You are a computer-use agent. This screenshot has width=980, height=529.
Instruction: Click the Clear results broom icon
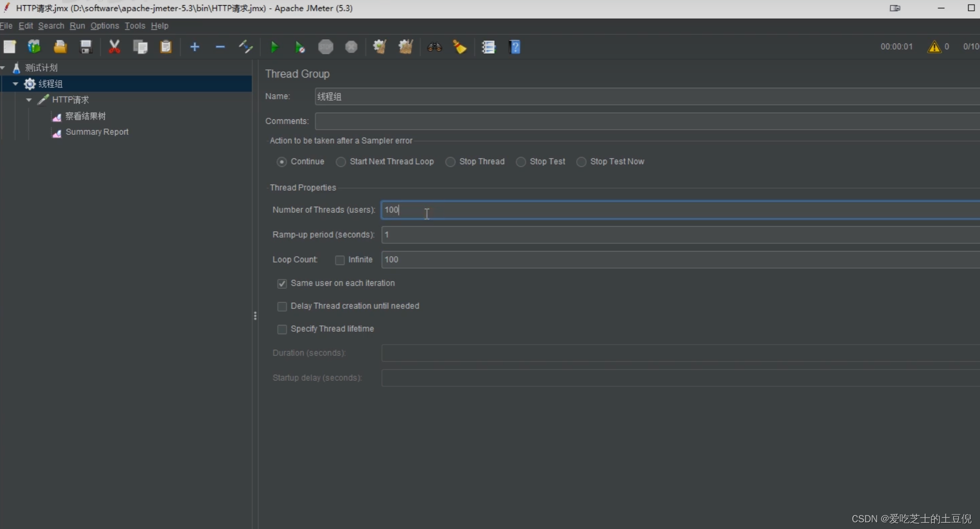point(380,47)
